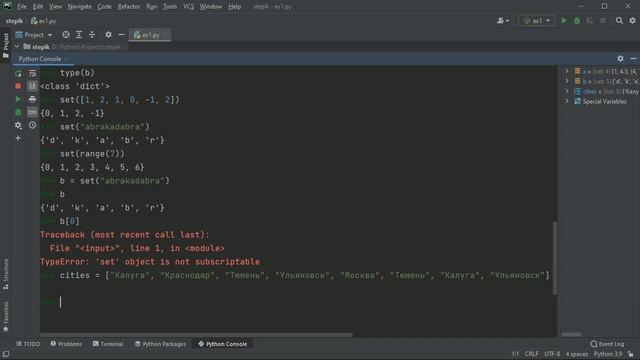The height and width of the screenshot is (360, 640).
Task: Run with coverage icon in top toolbar
Action: tap(590, 21)
